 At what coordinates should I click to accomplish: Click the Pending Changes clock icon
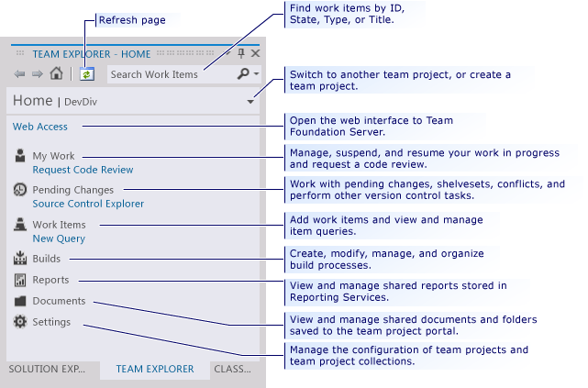pos(20,190)
